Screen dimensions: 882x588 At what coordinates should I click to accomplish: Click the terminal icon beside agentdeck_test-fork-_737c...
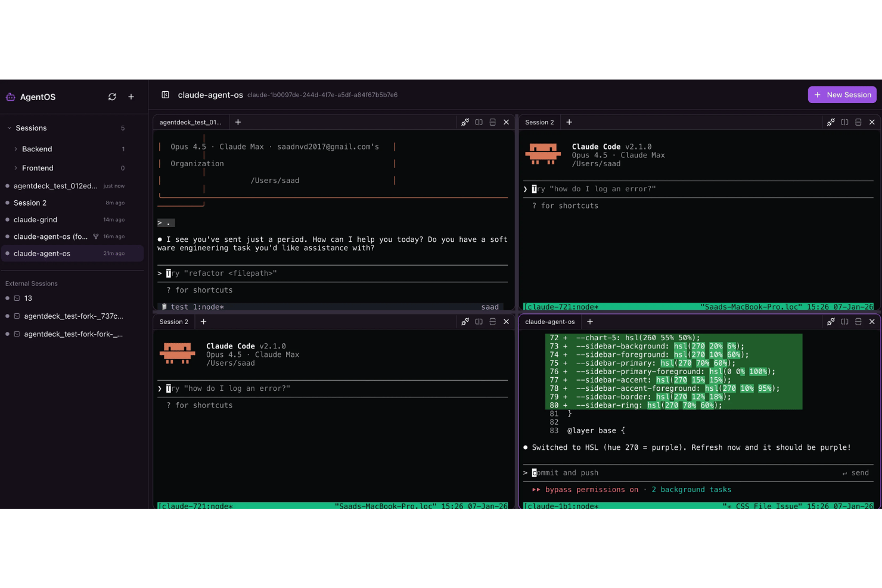(17, 316)
